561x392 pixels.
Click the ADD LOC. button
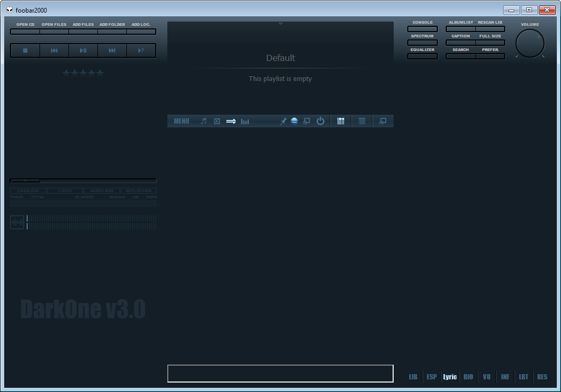pos(141,32)
